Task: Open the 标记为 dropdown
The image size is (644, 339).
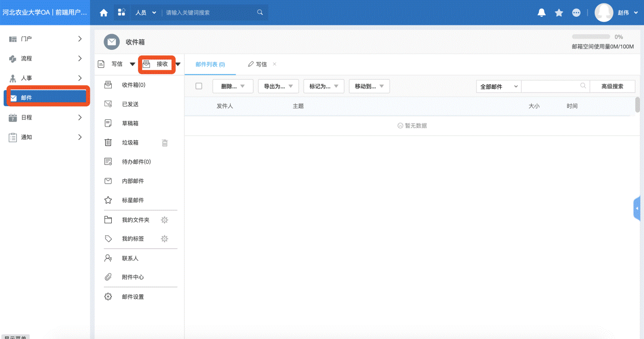Action: coord(324,86)
